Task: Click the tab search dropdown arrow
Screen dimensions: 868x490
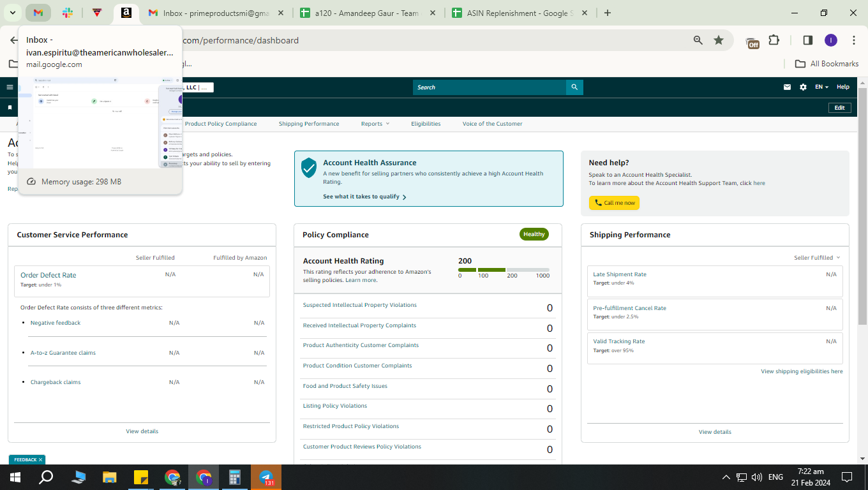Action: [12, 13]
